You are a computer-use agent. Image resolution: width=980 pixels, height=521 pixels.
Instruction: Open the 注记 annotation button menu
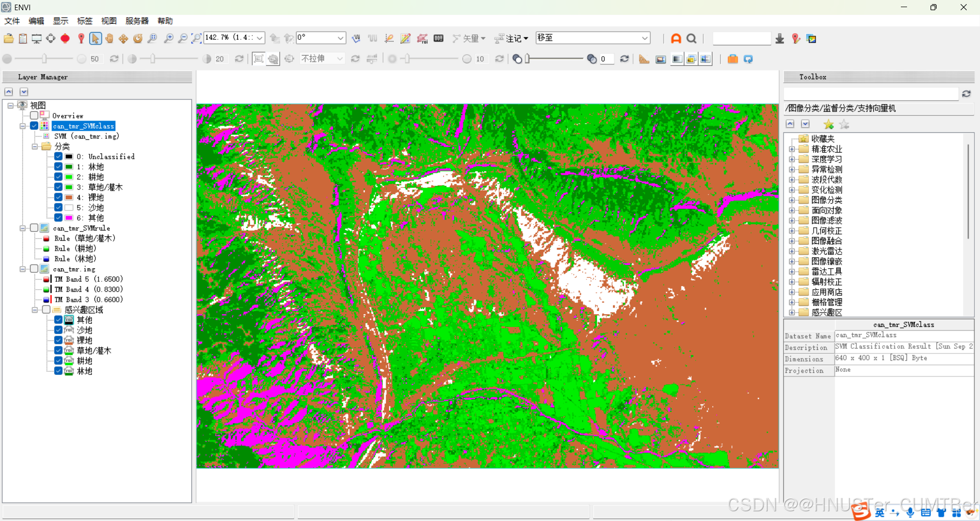[x=511, y=38]
